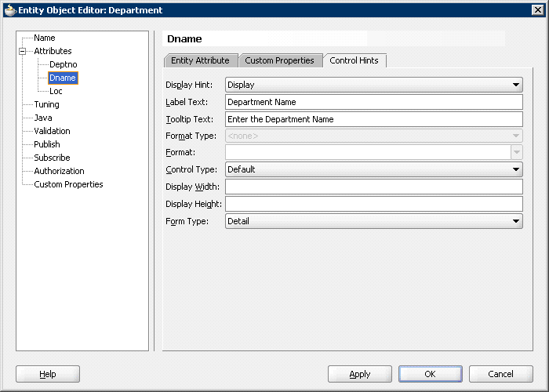Open the Tuning page
The height and width of the screenshot is (392, 549).
tap(46, 104)
